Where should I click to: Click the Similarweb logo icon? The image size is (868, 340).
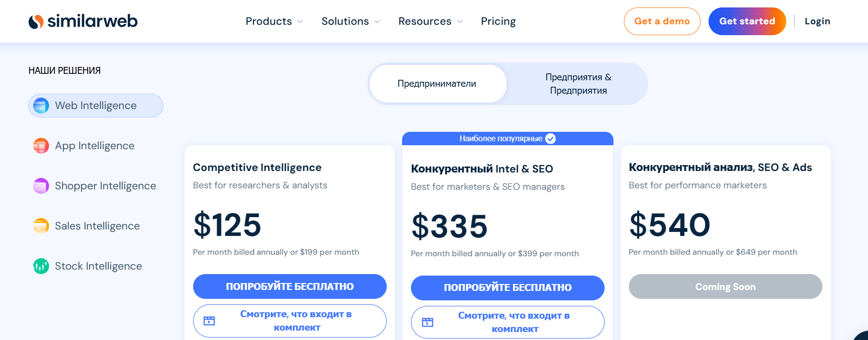click(x=36, y=21)
